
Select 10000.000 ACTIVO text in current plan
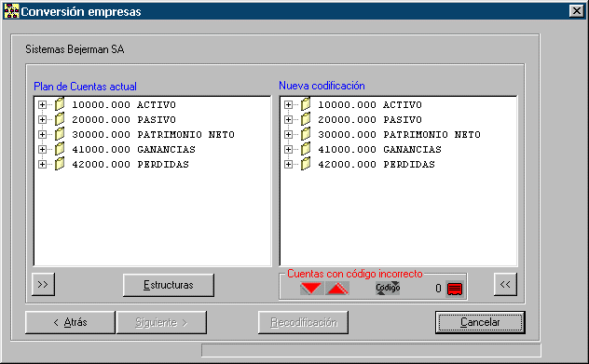(x=124, y=104)
